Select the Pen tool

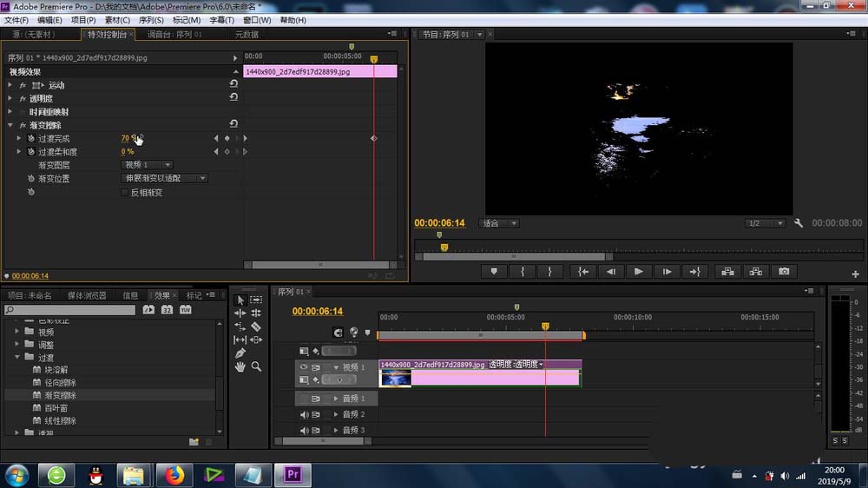point(240,353)
